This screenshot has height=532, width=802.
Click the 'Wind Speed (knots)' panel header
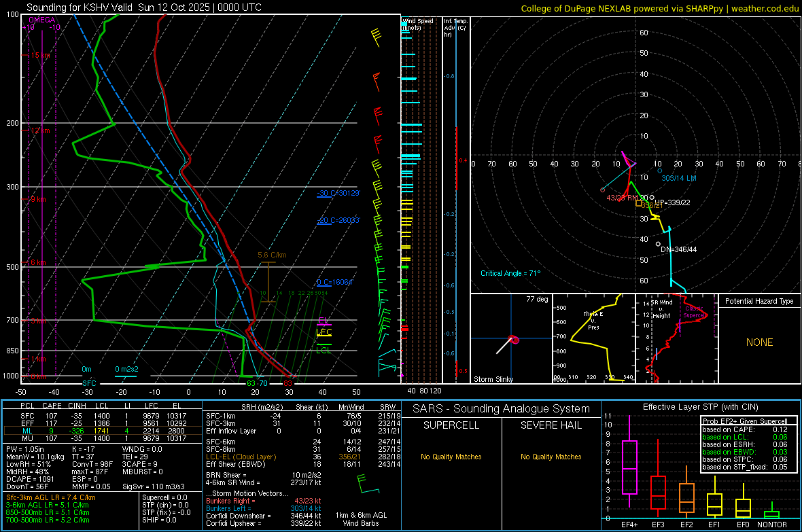[x=417, y=24]
